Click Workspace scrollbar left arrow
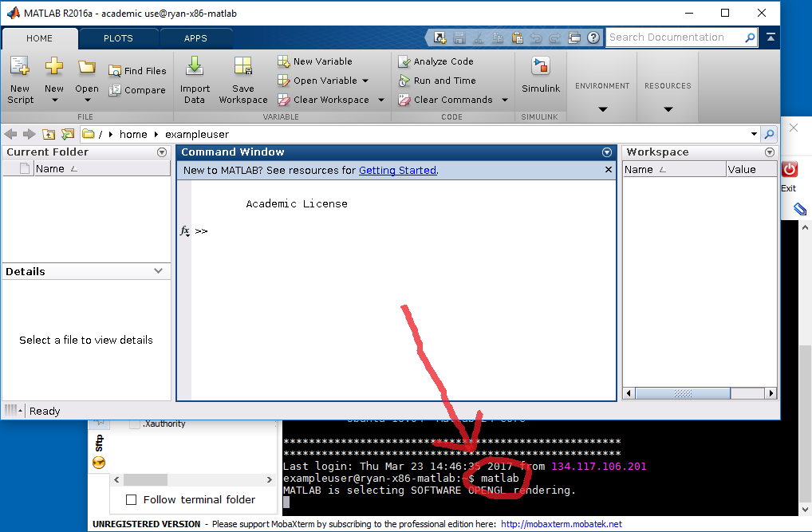Viewport: 812px width, 532px height. pyautogui.click(x=629, y=393)
